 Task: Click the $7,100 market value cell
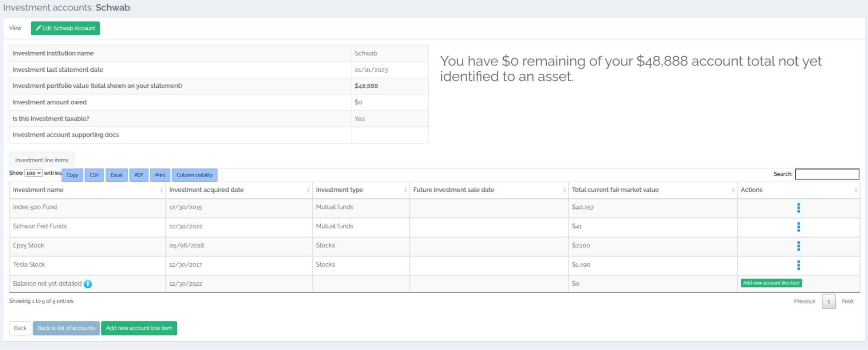[x=653, y=246]
